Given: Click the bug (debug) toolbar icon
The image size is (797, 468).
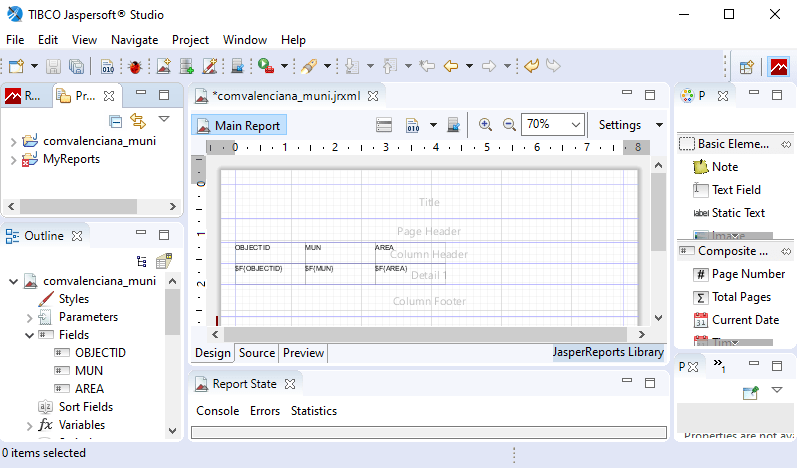Looking at the screenshot, I should pyautogui.click(x=133, y=67).
